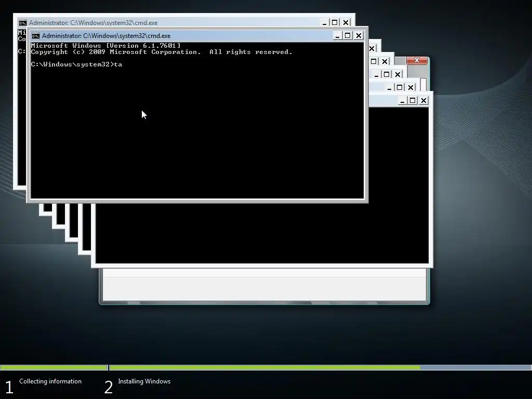Focus the inactive cmd window via its gray title text
This screenshot has height=399, width=532.
94,23
